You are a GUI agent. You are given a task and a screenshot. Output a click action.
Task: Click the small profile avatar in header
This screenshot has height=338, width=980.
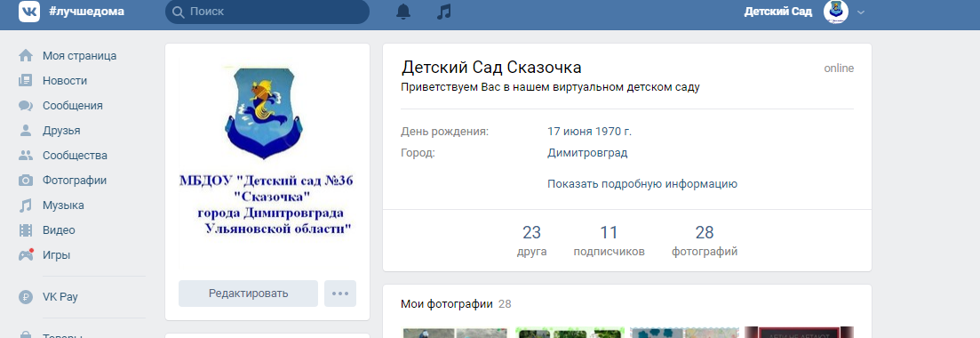tap(836, 12)
